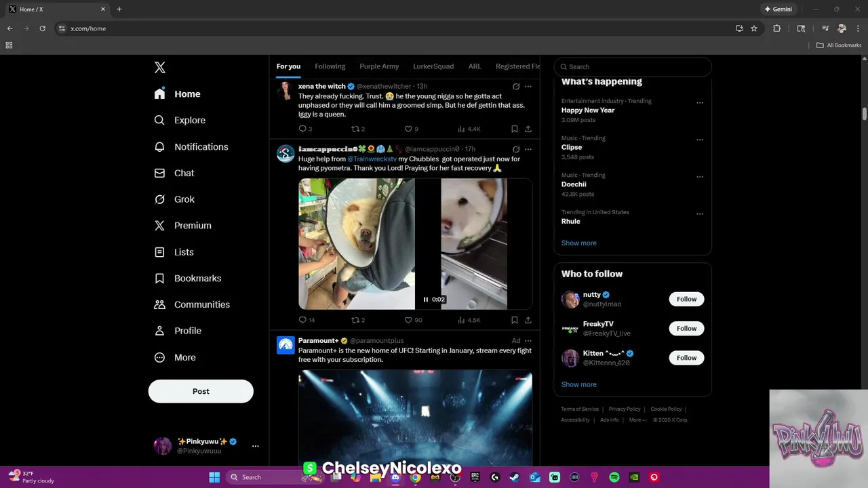
Task: Open options for Doechii trend
Action: 700,177
